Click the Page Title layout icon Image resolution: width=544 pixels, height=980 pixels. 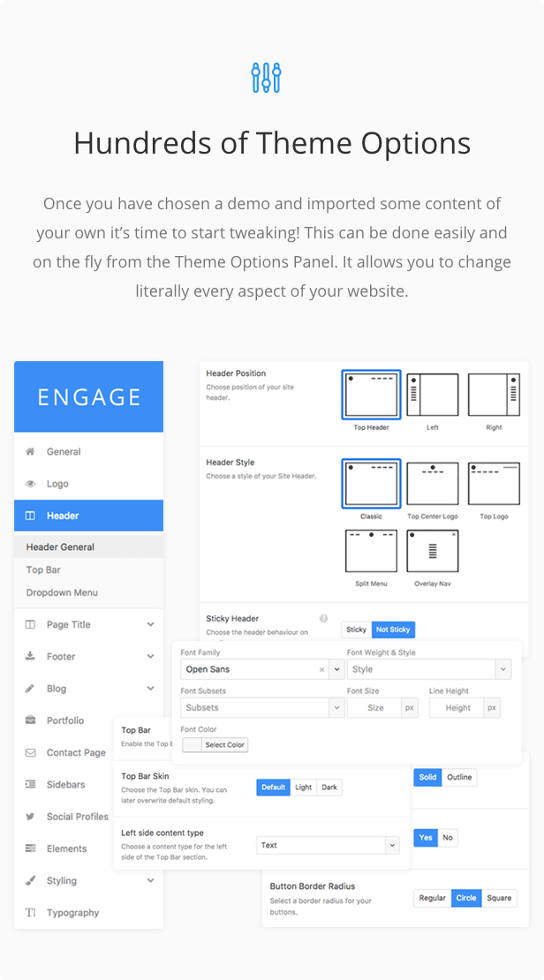[x=30, y=624]
